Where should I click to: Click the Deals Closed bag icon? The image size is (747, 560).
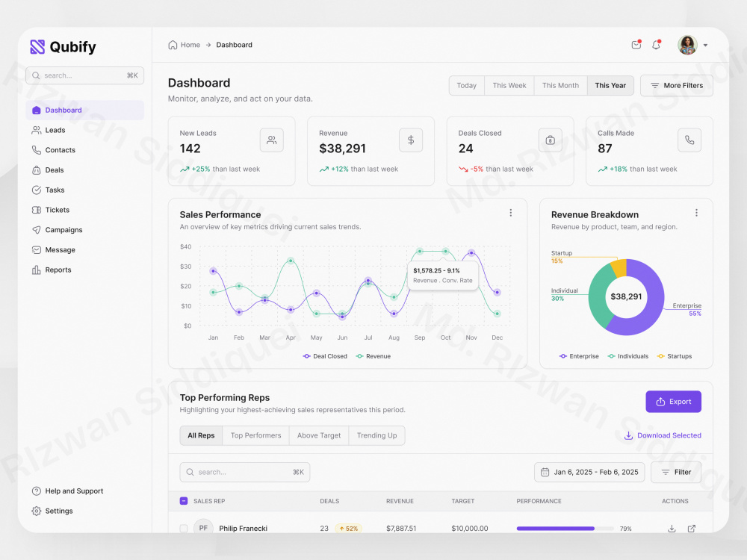pyautogui.click(x=551, y=140)
